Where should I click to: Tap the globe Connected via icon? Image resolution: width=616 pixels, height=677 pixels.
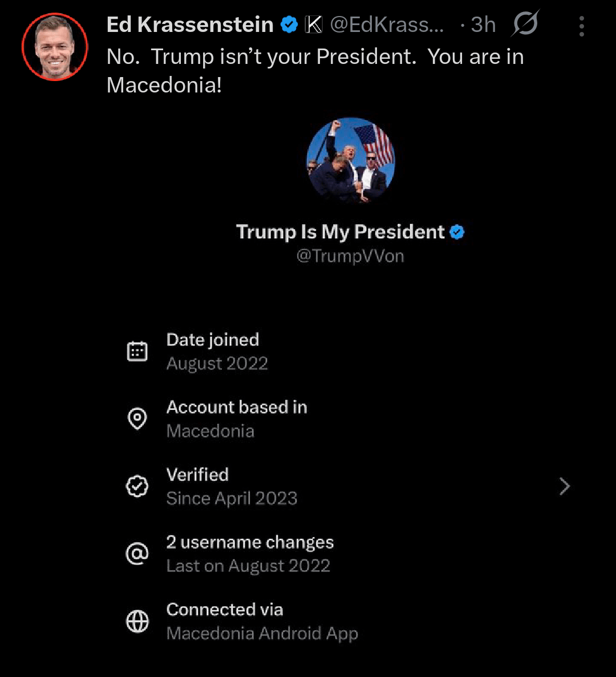(137, 621)
